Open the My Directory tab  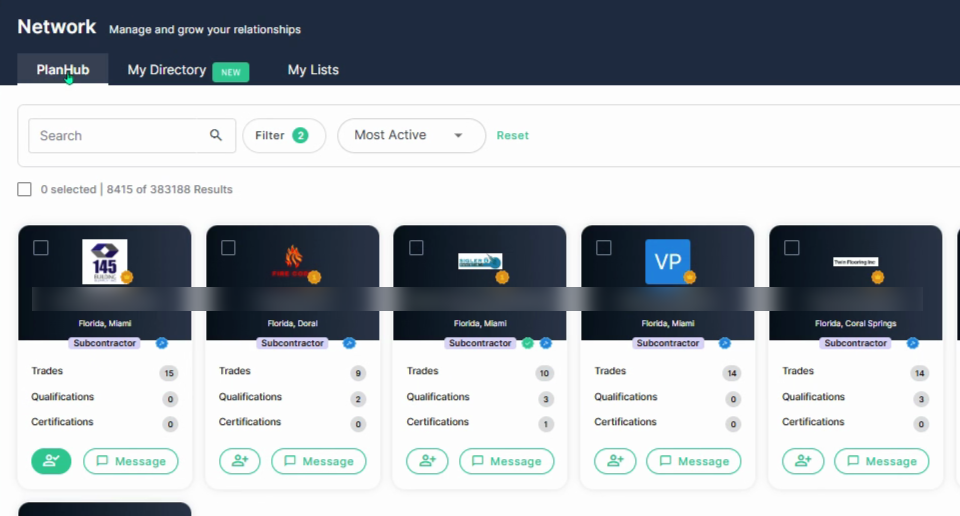click(167, 70)
